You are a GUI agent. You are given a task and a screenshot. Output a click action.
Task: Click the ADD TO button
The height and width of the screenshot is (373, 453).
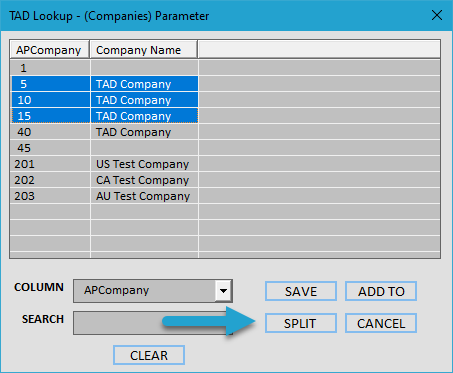pos(381,291)
